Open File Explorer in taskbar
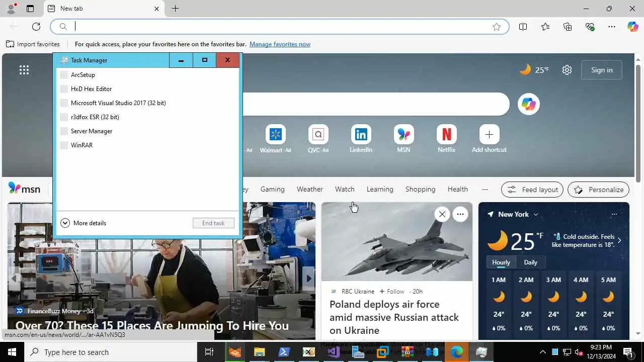This screenshot has width=644, height=362. [x=259, y=352]
